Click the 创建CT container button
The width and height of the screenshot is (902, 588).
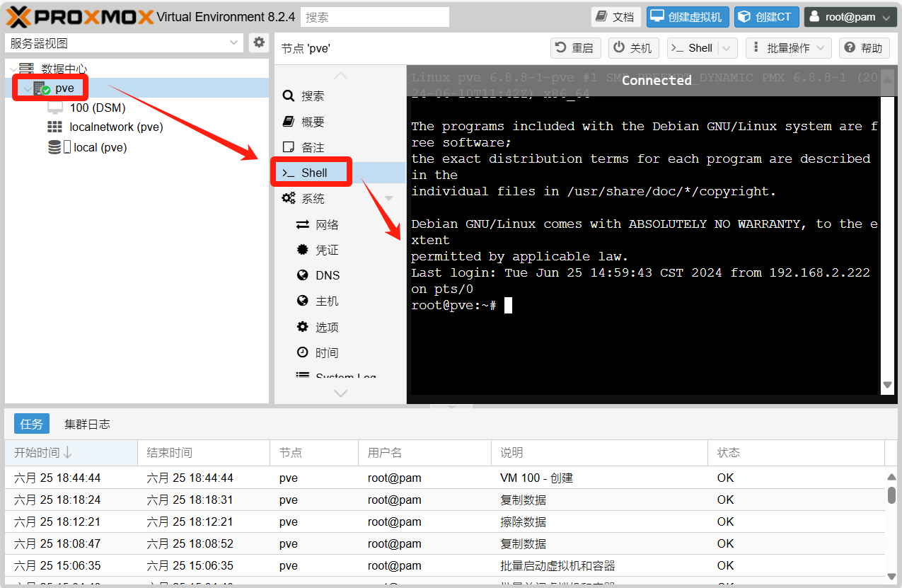coord(766,17)
